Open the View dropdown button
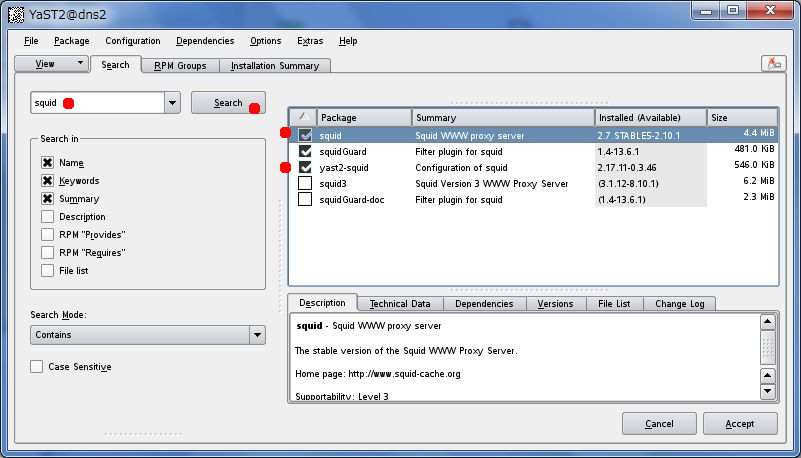Screen dimensions: 801x458 (x=52, y=64)
